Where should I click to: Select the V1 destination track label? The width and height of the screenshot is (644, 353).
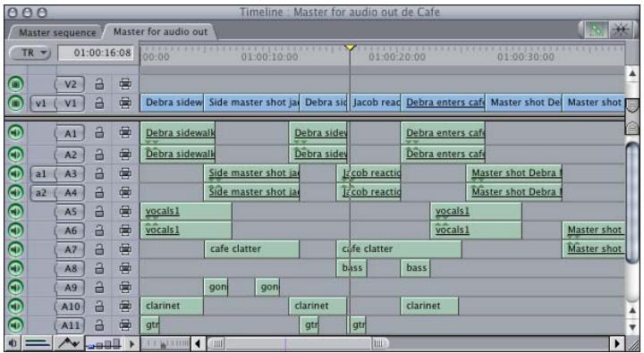(x=71, y=103)
